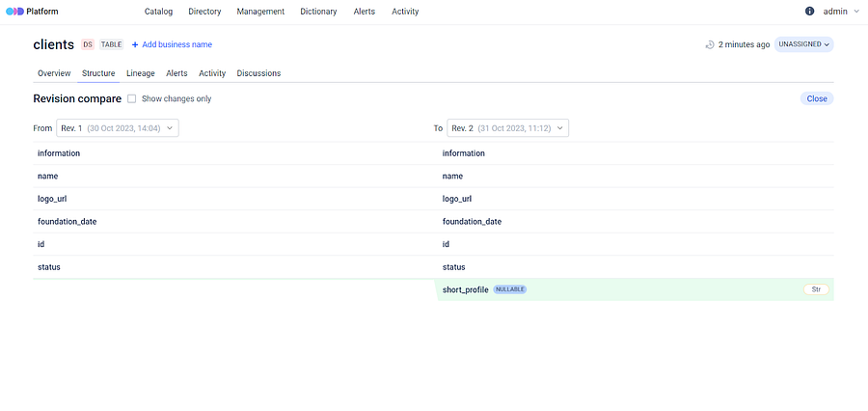Click the Str type badge on short_profile
Image resolution: width=868 pixels, height=411 pixels.
pos(816,289)
